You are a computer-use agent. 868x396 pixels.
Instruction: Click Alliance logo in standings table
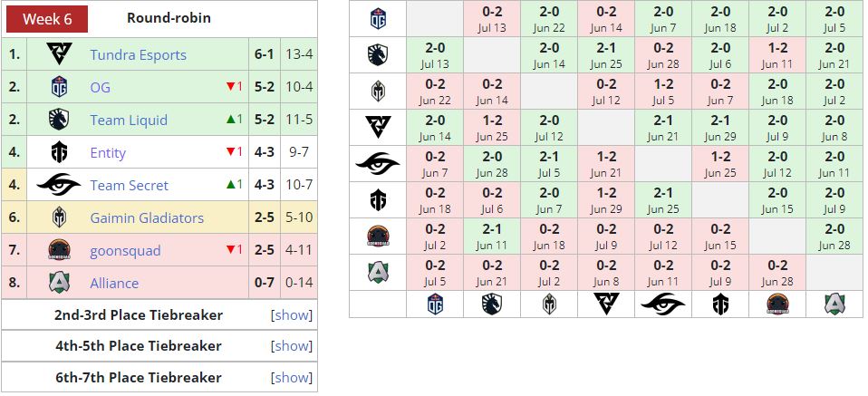[59, 283]
